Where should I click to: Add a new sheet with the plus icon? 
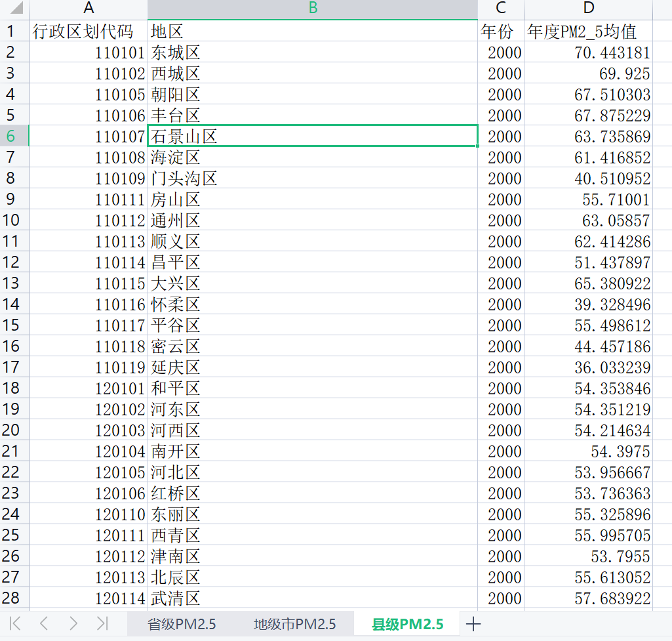(x=473, y=624)
